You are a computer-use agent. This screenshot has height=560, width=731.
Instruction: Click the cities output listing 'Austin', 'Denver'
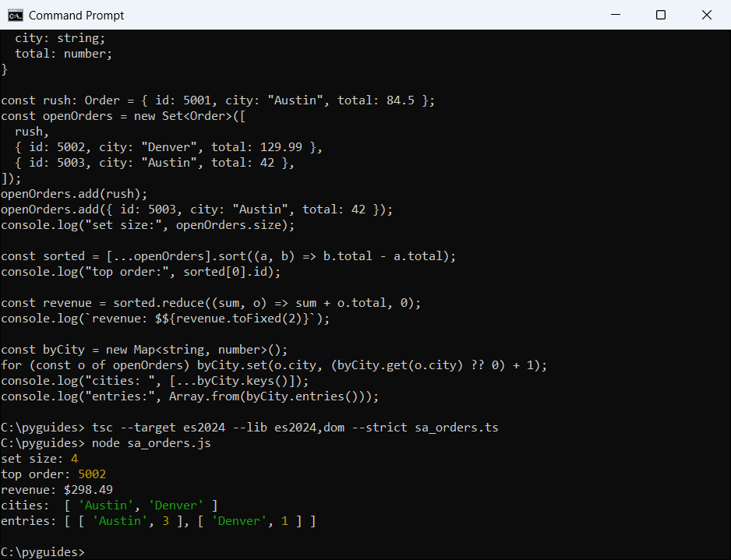click(110, 505)
